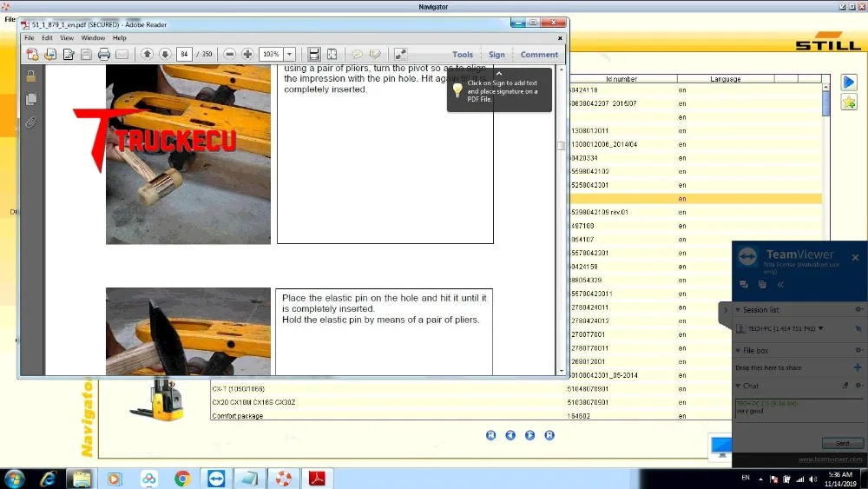This screenshot has width=868, height=489.
Task: Open File box gear settings
Action: tap(858, 350)
